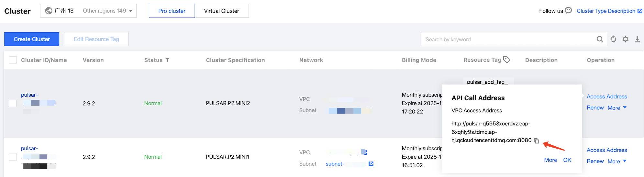Screen dimensions: 644x177
Task: Select all clusters with header checkbox
Action: click(x=13, y=60)
